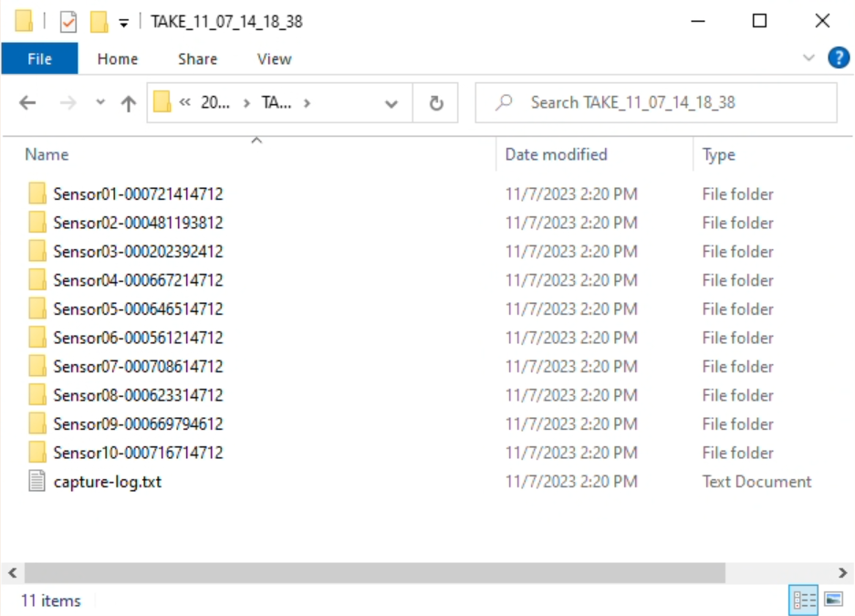Sort by the Name column header
This screenshot has width=855, height=616.
click(47, 154)
